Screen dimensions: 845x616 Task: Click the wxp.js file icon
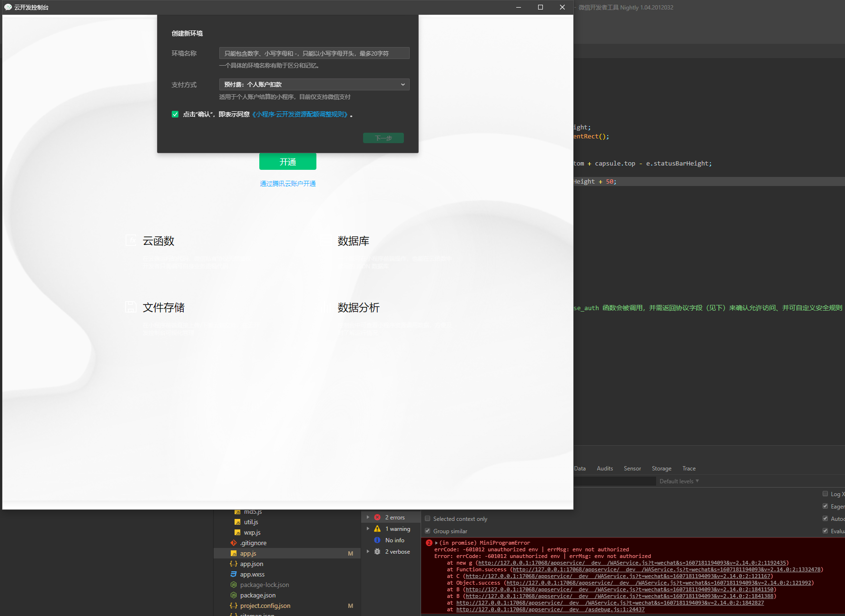coord(237,533)
